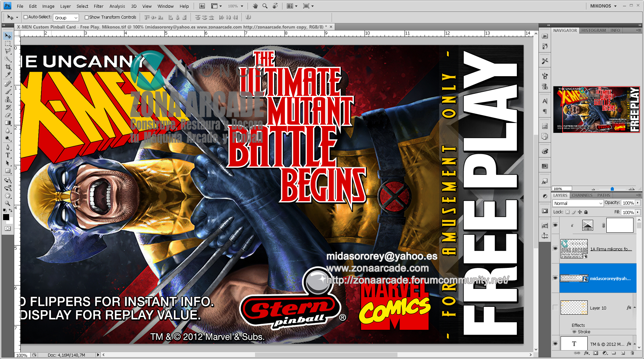Image resolution: width=644 pixels, height=359 pixels.
Task: Switch to the Info tab
Action: (x=615, y=30)
